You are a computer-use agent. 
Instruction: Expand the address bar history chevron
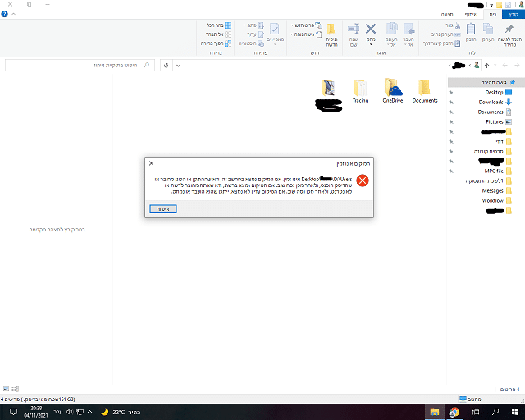point(179,66)
